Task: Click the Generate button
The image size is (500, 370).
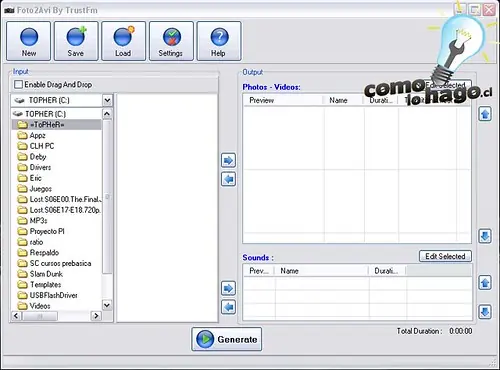Action: pyautogui.click(x=227, y=339)
